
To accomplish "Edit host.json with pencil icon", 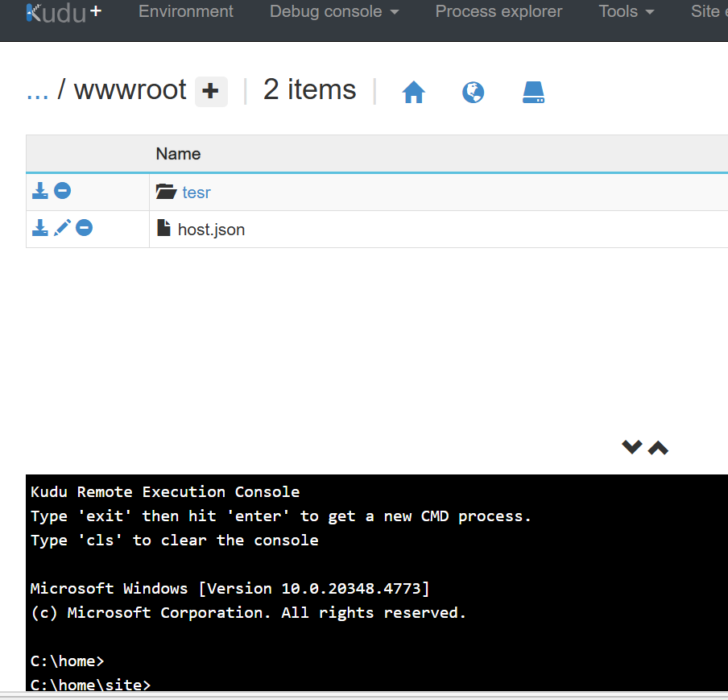I will click(62, 228).
